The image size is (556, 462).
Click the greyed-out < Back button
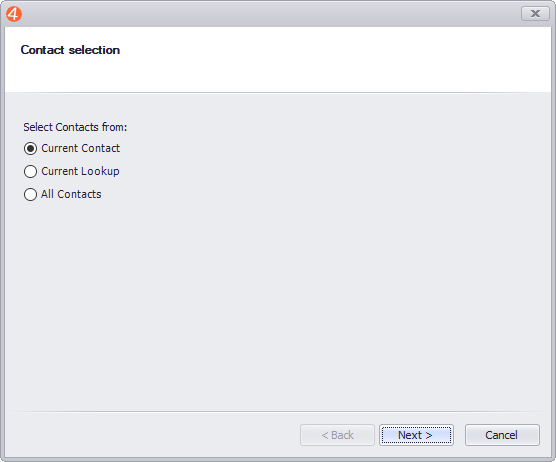(337, 435)
